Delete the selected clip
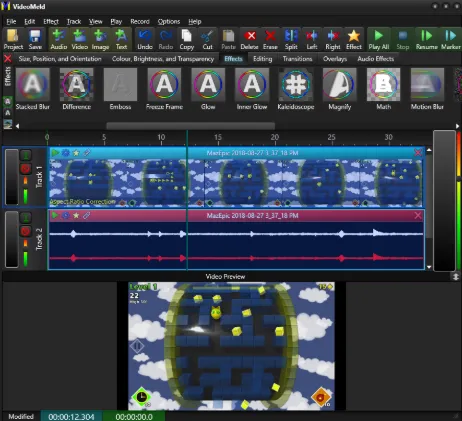The image size is (462, 421). [249, 40]
